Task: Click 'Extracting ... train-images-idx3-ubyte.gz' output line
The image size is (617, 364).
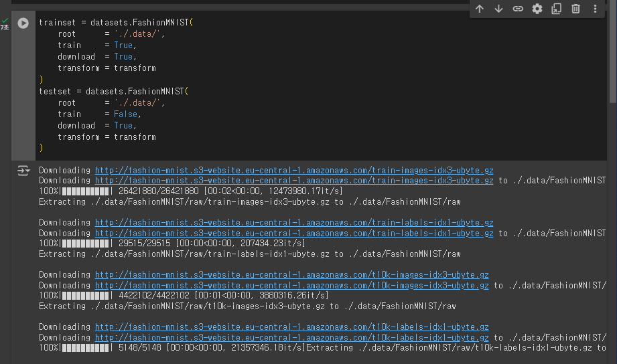Action: tap(249, 201)
